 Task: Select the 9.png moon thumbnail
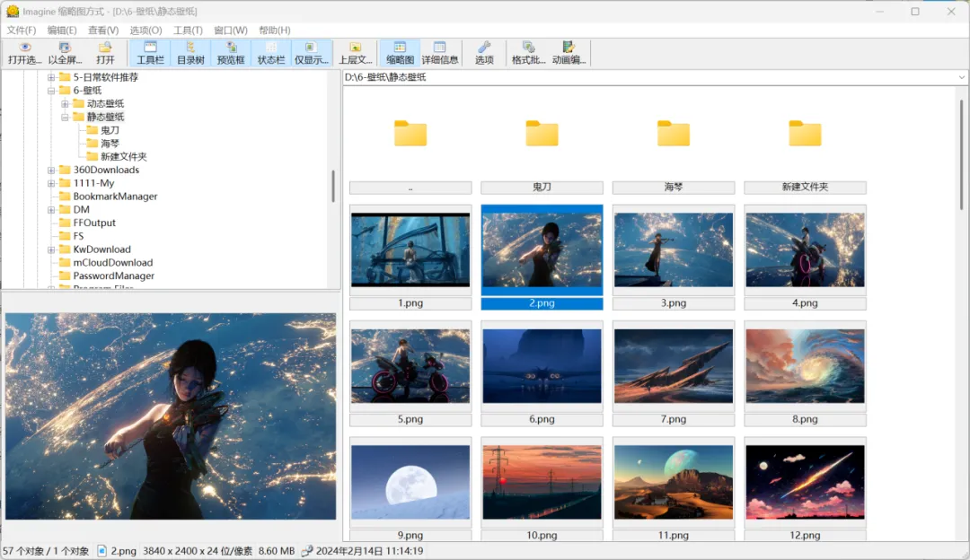pos(410,482)
